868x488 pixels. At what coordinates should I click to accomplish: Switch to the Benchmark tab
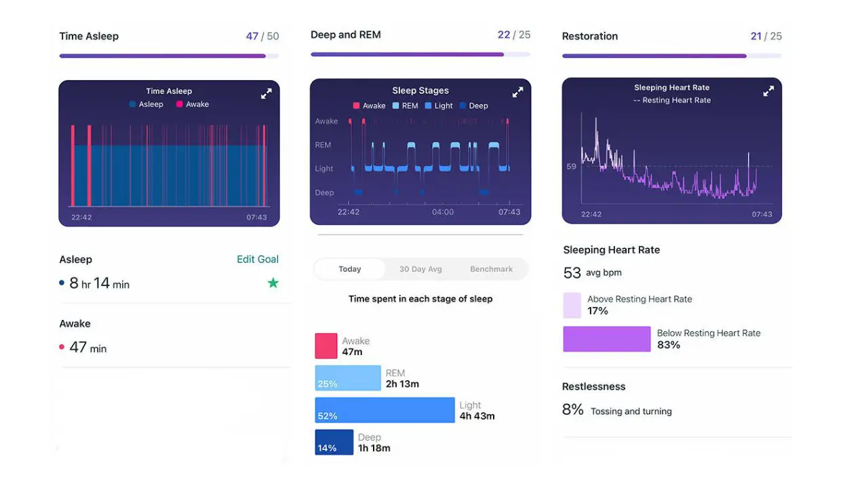[491, 269]
